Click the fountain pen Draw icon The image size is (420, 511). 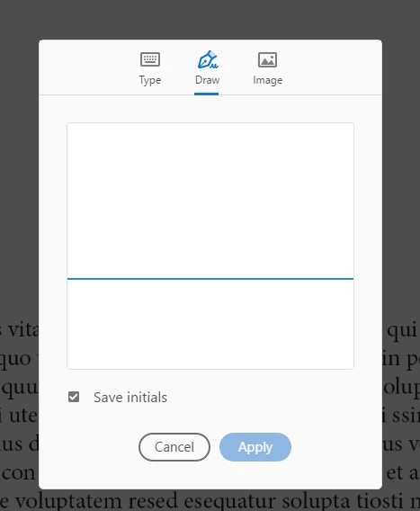[x=208, y=59]
